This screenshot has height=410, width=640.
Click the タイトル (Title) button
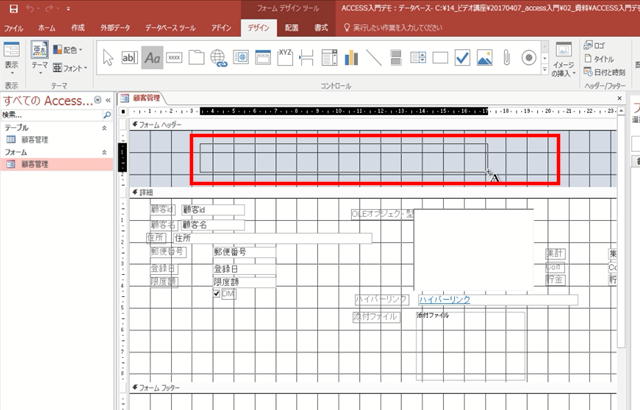[x=599, y=59]
